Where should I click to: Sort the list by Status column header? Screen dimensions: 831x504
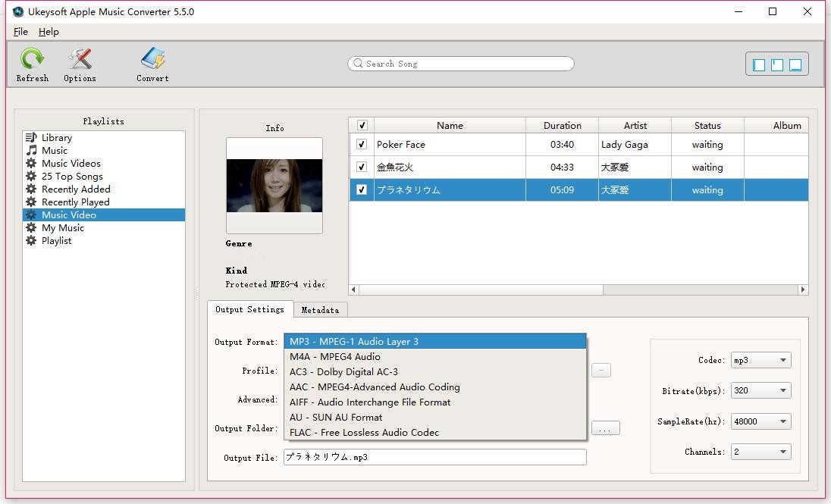click(x=707, y=125)
